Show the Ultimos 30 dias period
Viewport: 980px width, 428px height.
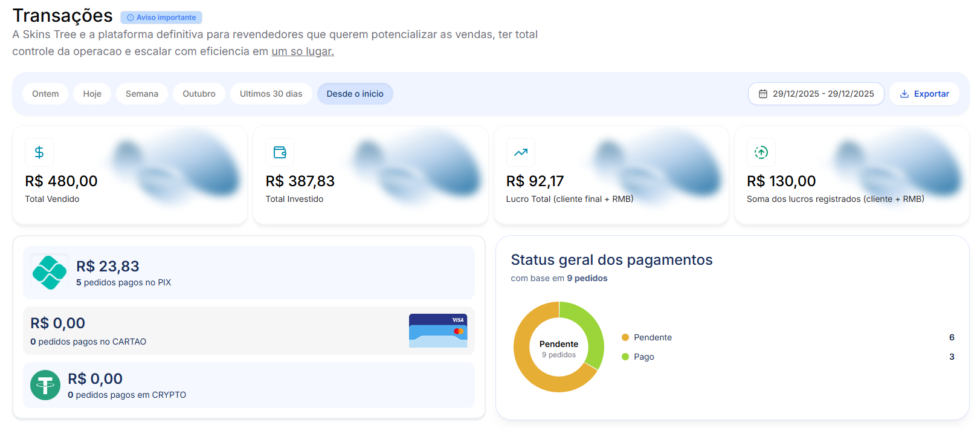pos(271,94)
